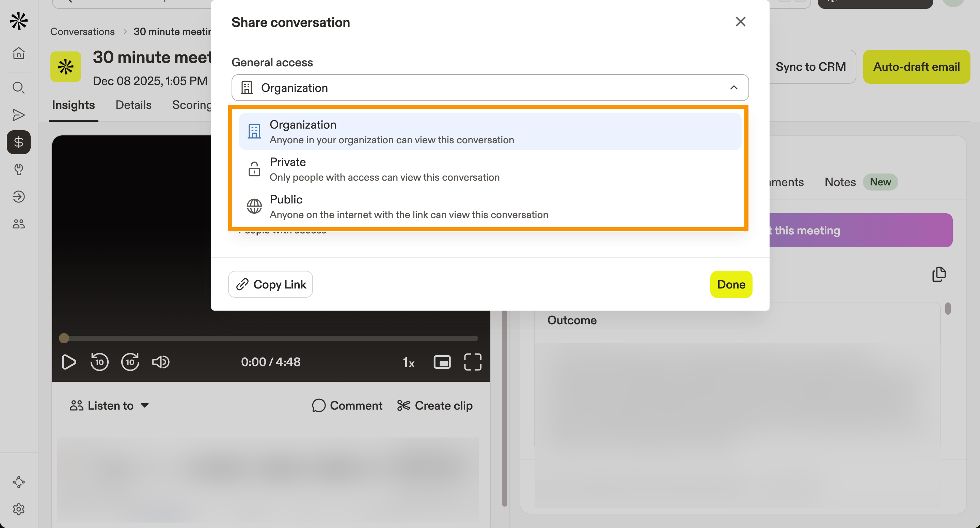
Task: Click the Copy Link button
Action: [x=270, y=284]
